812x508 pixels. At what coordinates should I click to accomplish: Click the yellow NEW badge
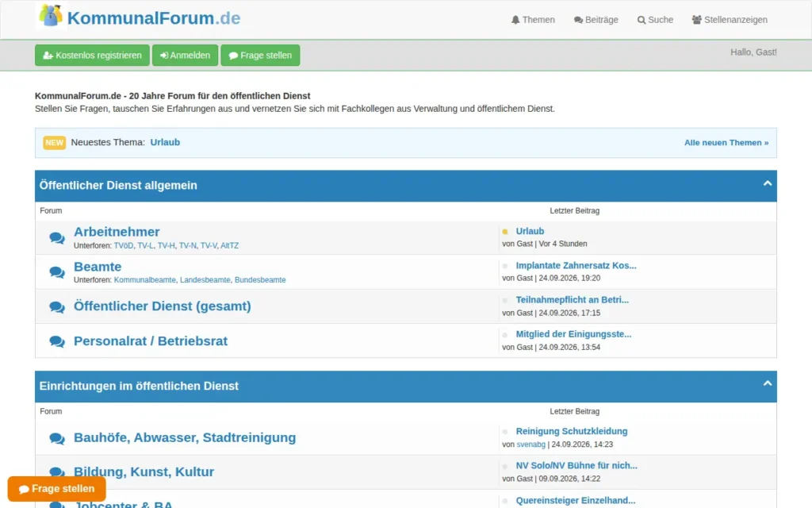pos(55,143)
